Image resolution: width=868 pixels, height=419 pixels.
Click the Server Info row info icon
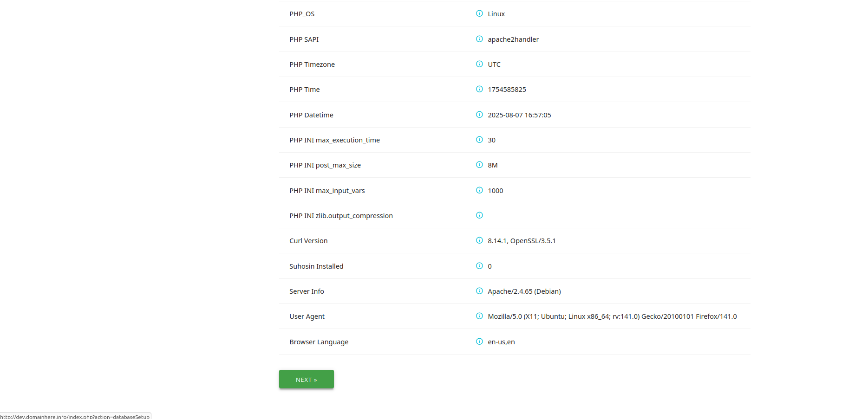[479, 291]
